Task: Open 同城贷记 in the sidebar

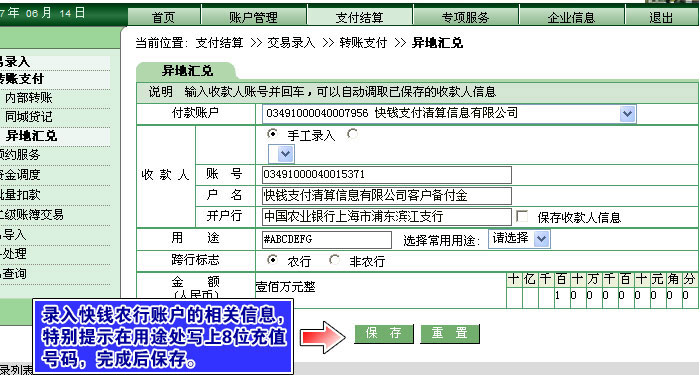Action: (x=29, y=117)
